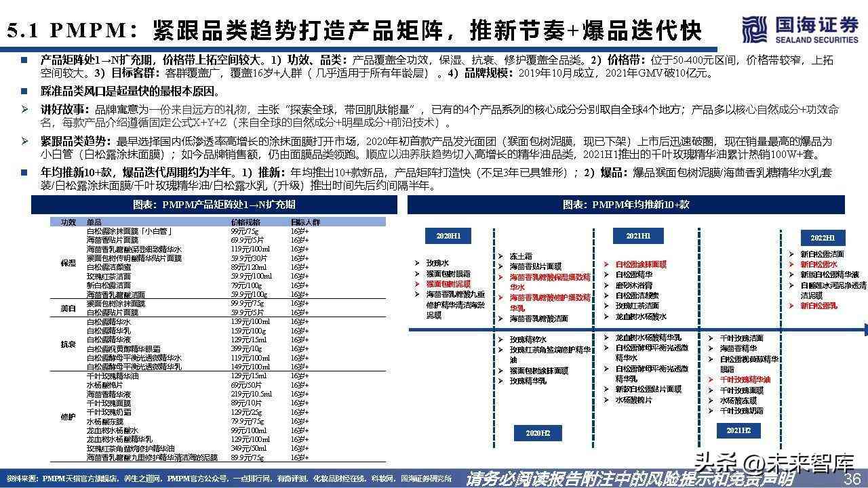Viewport: 868px width, 488px height.
Task: Click the arrow bullet before 紧跟品类趋势
Action: (24, 141)
